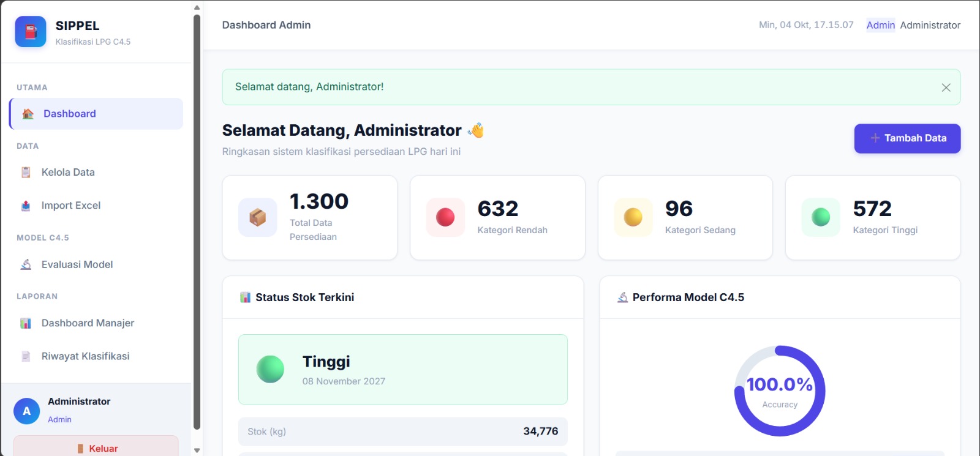Open Kelola Data in the sidebar
The height and width of the screenshot is (456, 980).
click(96, 173)
